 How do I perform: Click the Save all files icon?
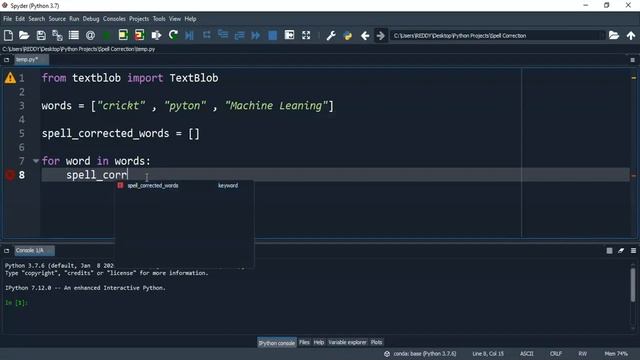[57, 36]
